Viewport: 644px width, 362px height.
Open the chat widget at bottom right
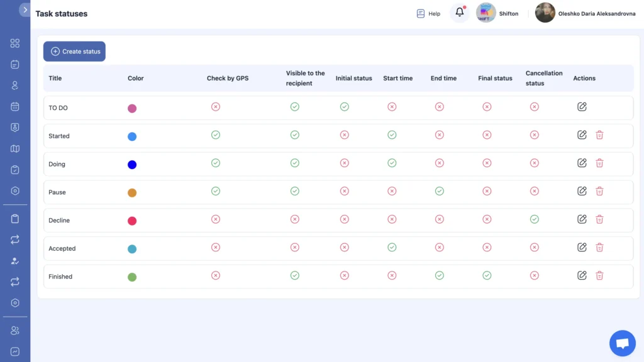click(x=623, y=343)
